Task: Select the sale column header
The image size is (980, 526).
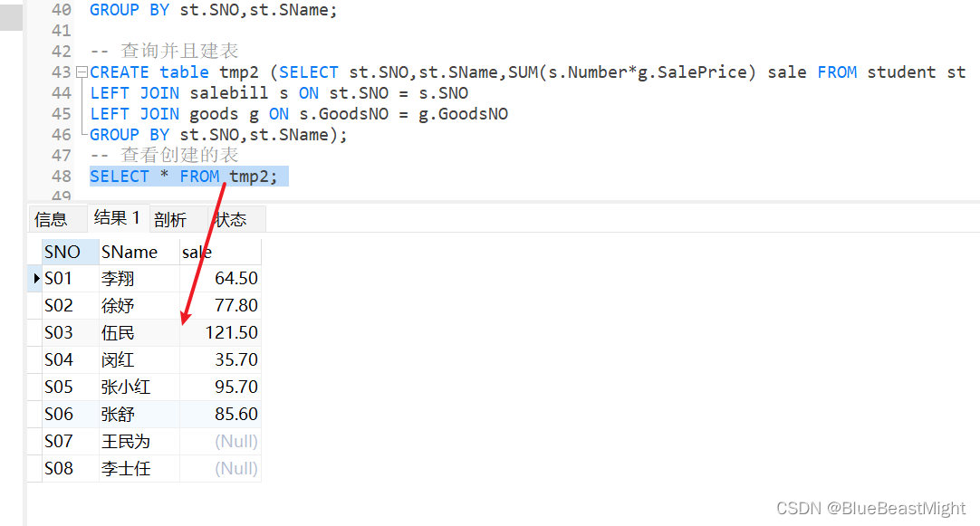Action: pos(220,252)
